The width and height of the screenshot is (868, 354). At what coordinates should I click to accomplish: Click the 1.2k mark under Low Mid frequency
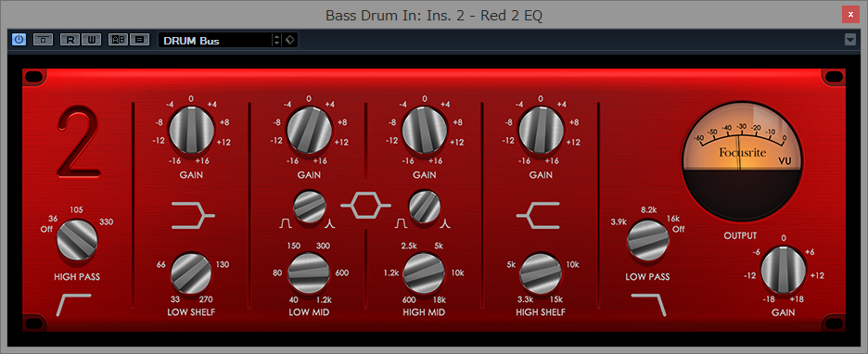click(324, 299)
